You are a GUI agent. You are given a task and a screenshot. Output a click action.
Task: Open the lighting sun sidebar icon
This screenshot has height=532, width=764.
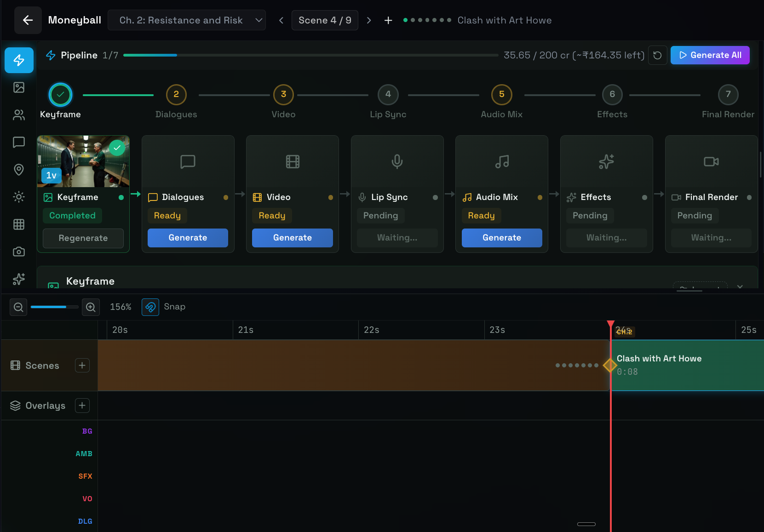[19, 197]
